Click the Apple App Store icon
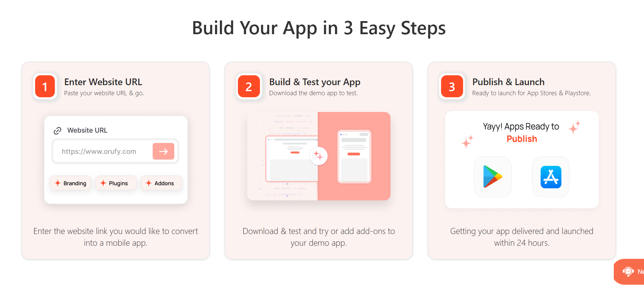This screenshot has width=644, height=290. pyautogui.click(x=551, y=177)
